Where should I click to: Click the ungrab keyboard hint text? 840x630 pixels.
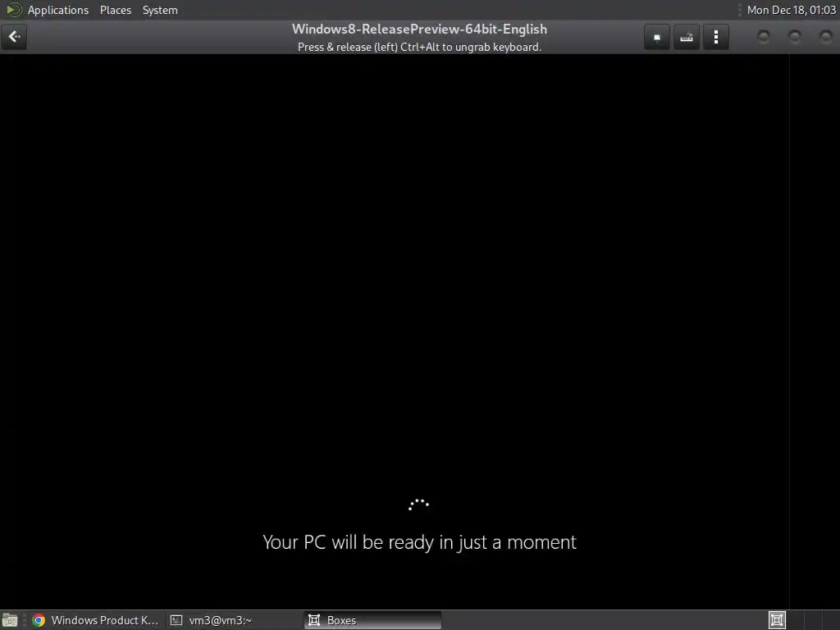click(419, 47)
